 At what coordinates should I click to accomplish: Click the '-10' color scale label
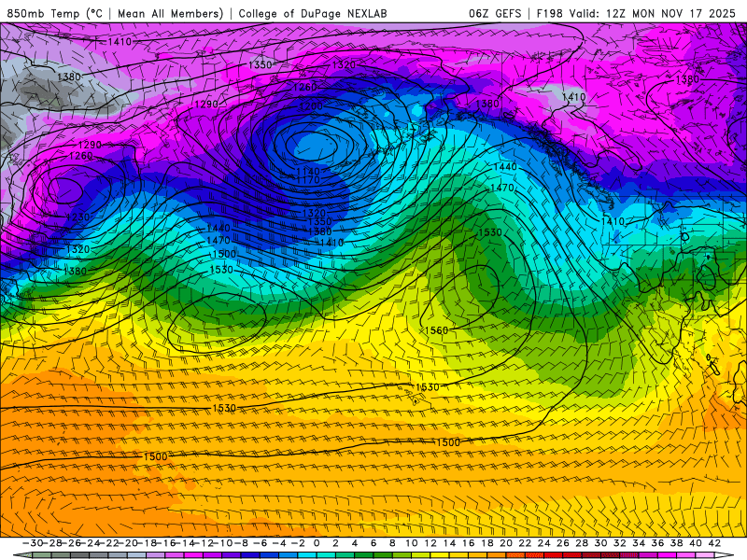click(x=221, y=543)
